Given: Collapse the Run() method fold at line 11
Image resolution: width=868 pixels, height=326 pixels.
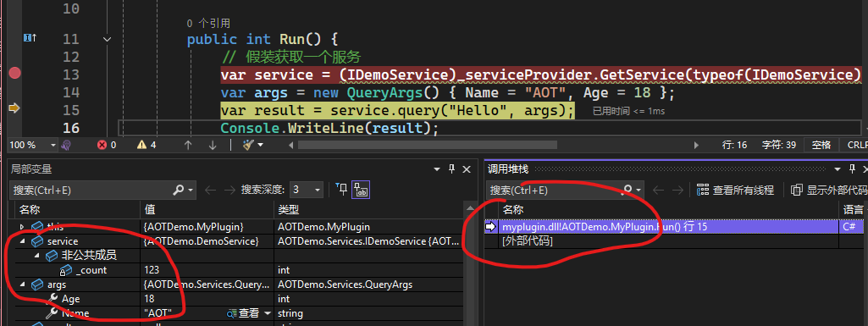Looking at the screenshot, I should 108,39.
